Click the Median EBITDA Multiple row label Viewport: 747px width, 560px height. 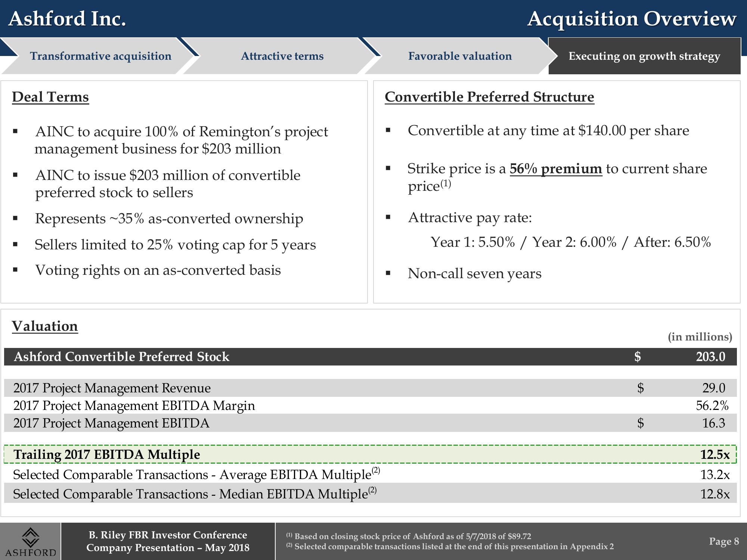[195, 494]
